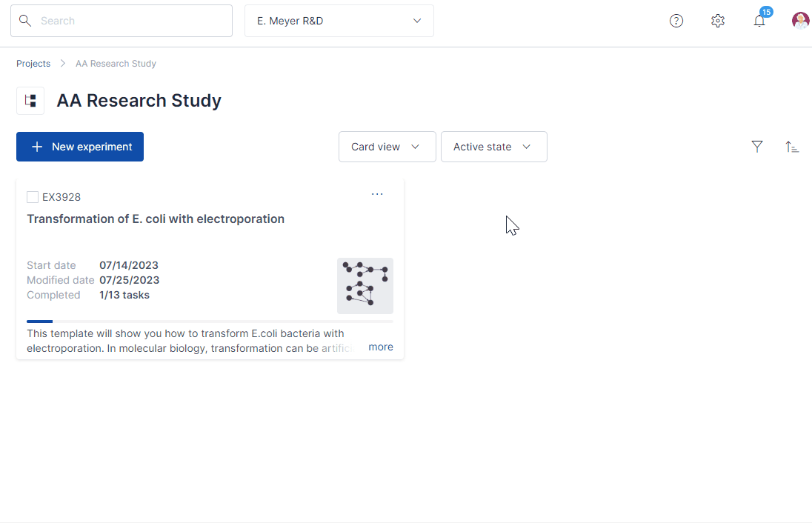Screen dimensions: 812x523
Task: Open Transformation of E. coli experiment title
Action: coord(156,219)
